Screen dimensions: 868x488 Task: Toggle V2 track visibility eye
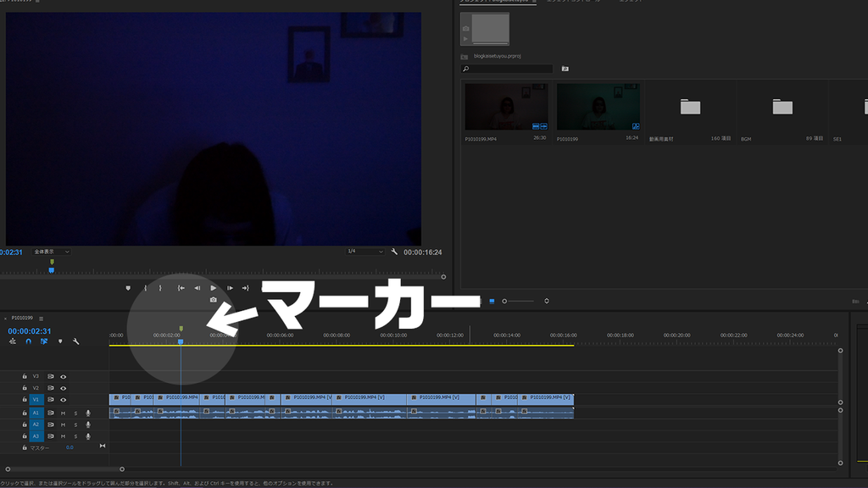click(x=63, y=388)
